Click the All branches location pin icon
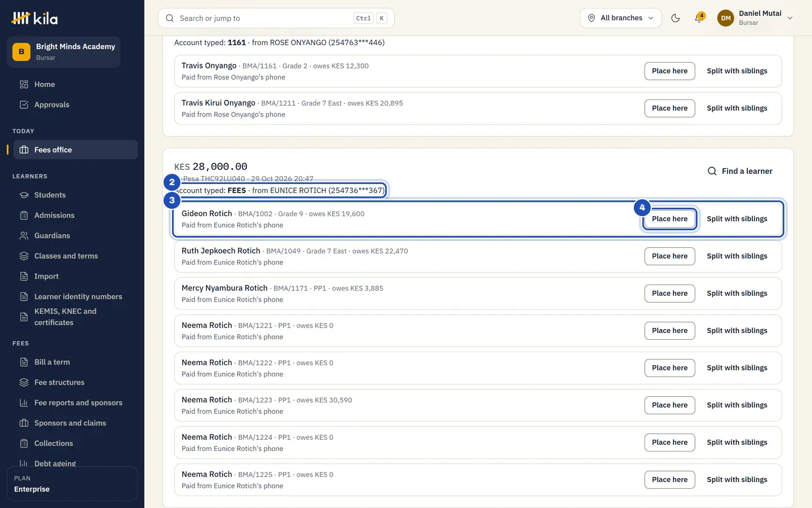 592,18
